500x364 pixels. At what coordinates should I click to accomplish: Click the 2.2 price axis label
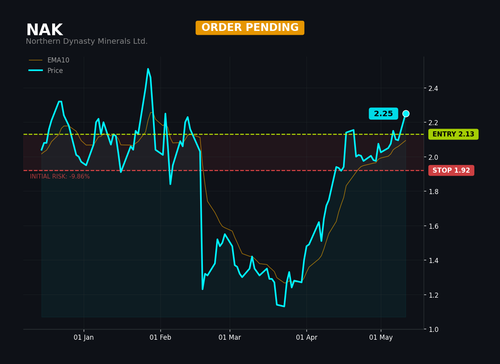433,123
